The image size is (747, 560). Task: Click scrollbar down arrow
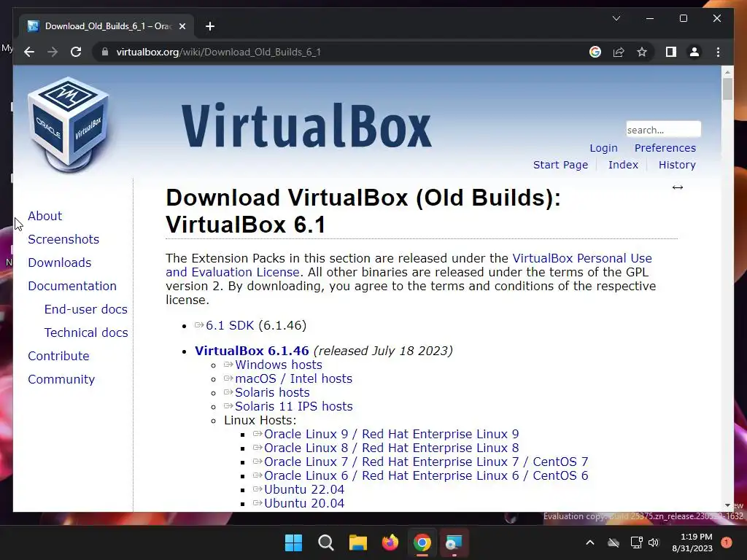click(727, 506)
